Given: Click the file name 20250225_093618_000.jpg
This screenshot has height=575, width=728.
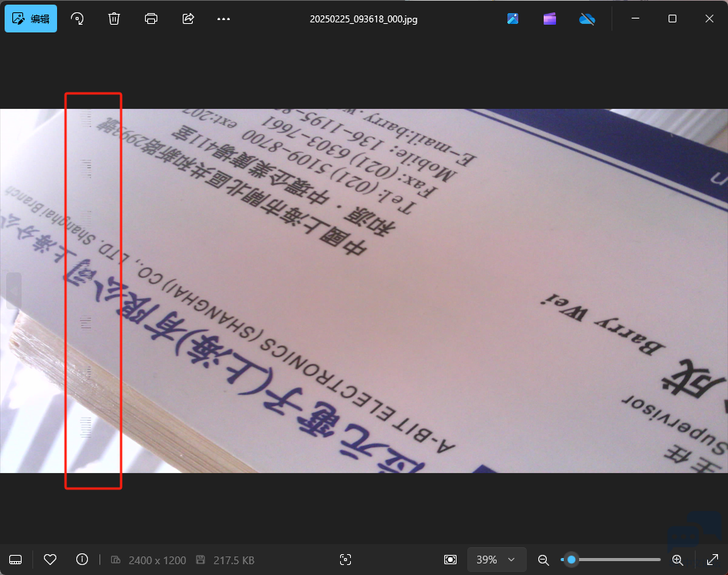Looking at the screenshot, I should coord(363,19).
